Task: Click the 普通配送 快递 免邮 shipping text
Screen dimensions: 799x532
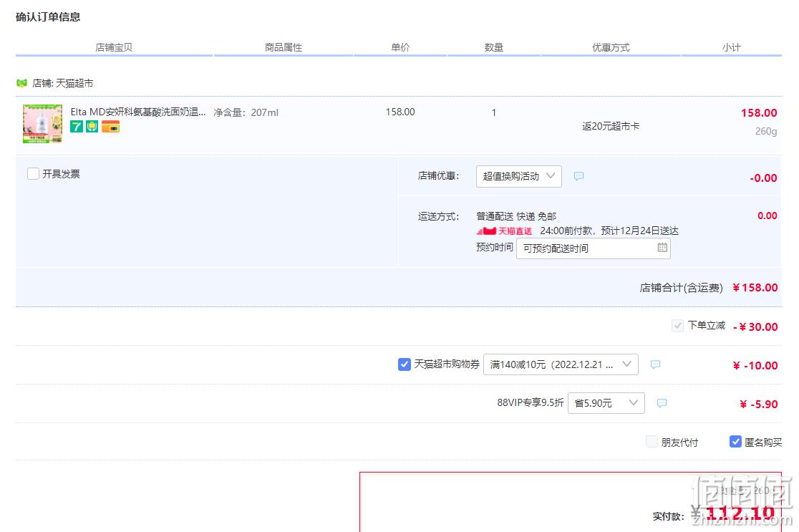Action: (516, 216)
